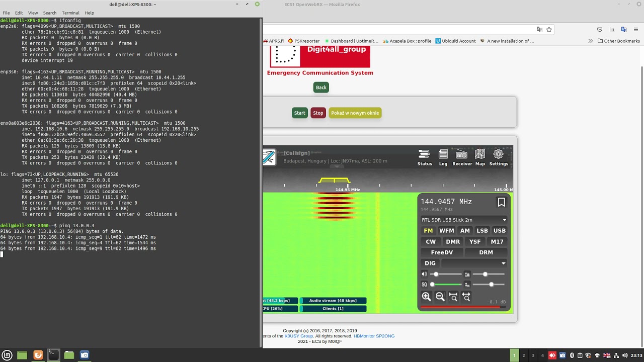Screen dimensions: 644x362
Task: Select FreeDV mode
Action: (x=442, y=252)
